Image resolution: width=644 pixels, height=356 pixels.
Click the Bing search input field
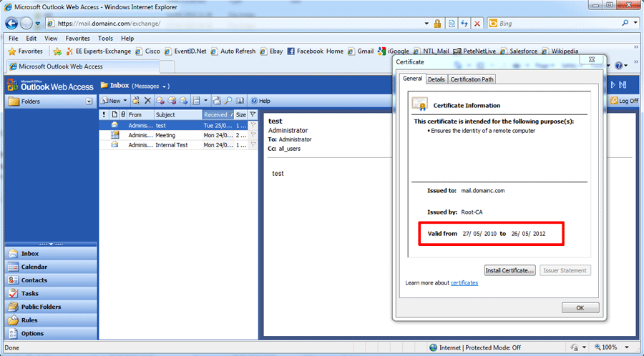click(x=559, y=24)
